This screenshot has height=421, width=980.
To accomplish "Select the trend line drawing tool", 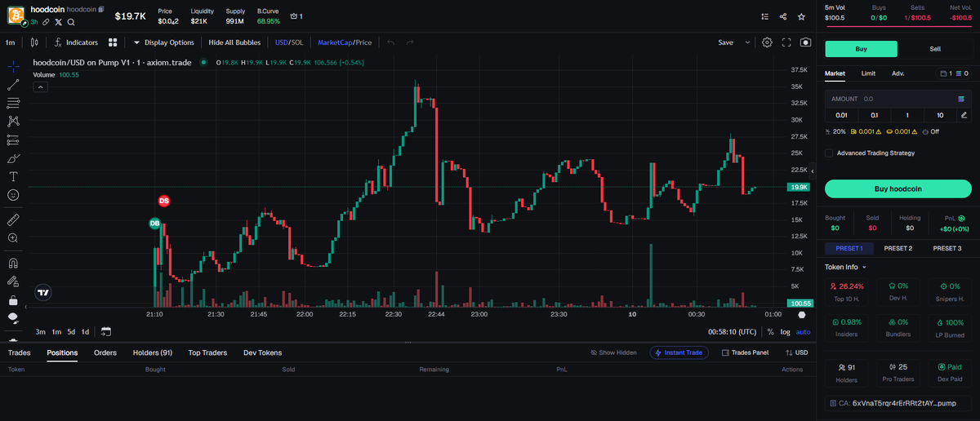I will click(13, 85).
